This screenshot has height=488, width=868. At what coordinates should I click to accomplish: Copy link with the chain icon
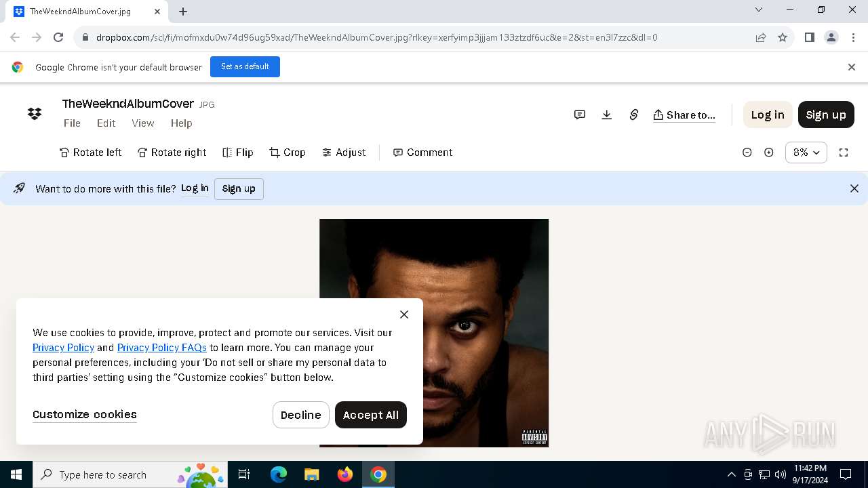[x=634, y=115]
